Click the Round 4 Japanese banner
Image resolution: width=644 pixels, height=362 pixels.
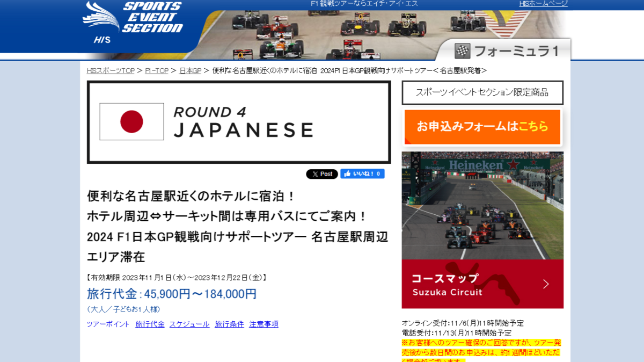tap(239, 122)
